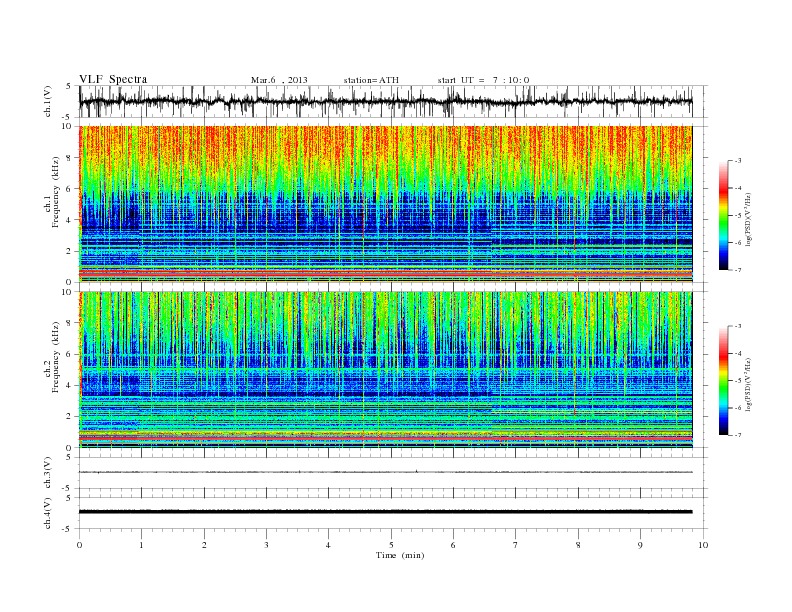Click the "0" tick on the time axis
The image size is (792, 612).
coord(79,545)
